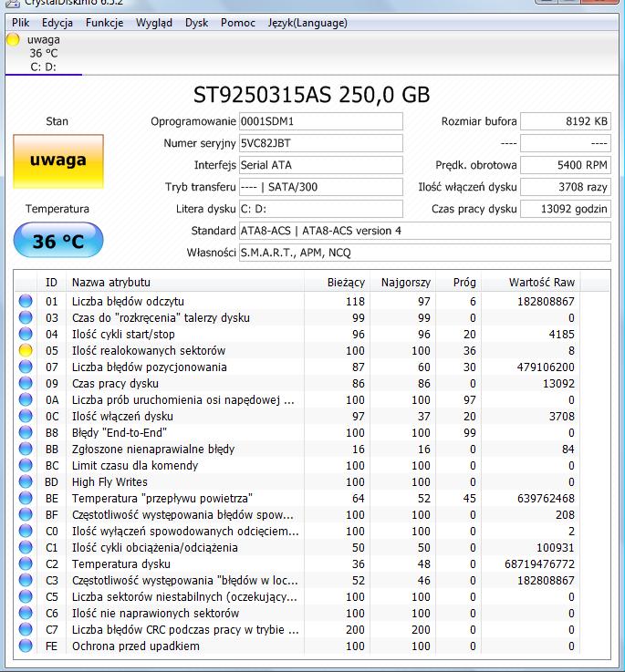Click status icon for attribute BF
The height and width of the screenshot is (672, 625).
point(26,514)
